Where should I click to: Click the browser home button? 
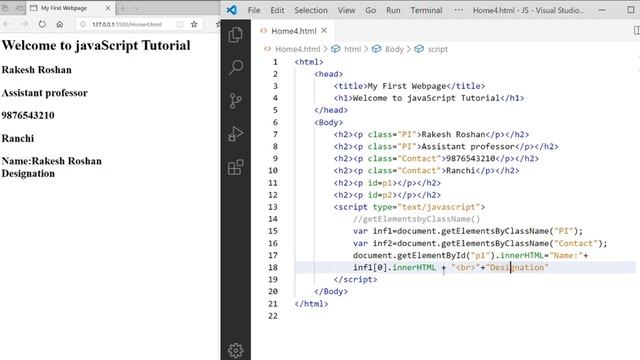click(x=60, y=24)
